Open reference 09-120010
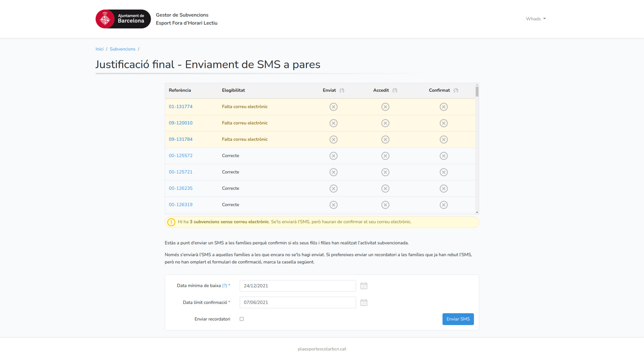 180,123
